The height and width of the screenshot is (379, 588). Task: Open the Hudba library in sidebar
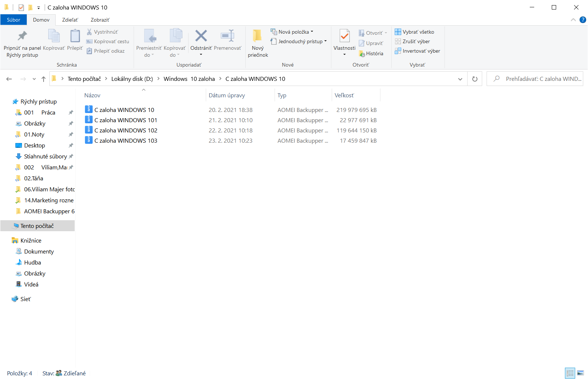coord(32,263)
